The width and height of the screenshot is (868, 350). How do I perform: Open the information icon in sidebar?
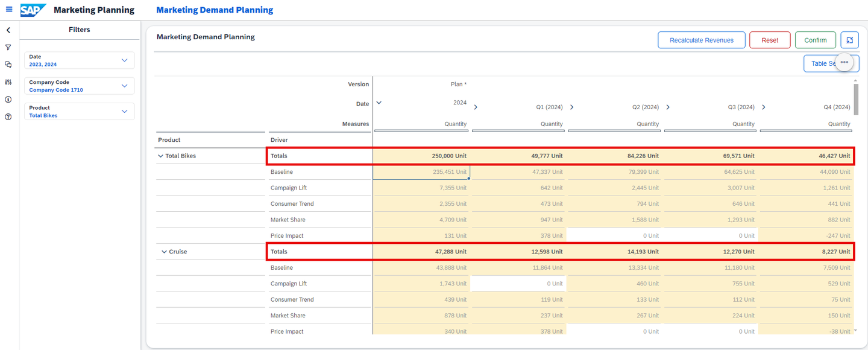coord(8,100)
